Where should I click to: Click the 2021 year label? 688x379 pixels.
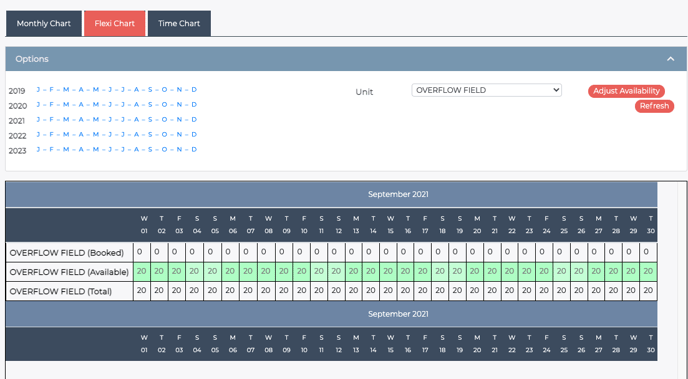[17, 121]
